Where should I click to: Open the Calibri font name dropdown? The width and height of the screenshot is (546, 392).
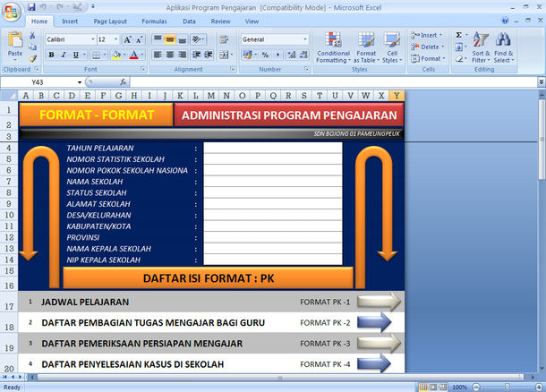click(93, 39)
